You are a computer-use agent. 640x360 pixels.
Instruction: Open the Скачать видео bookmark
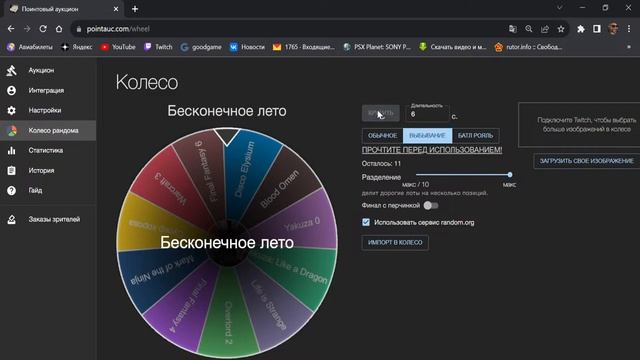453,47
